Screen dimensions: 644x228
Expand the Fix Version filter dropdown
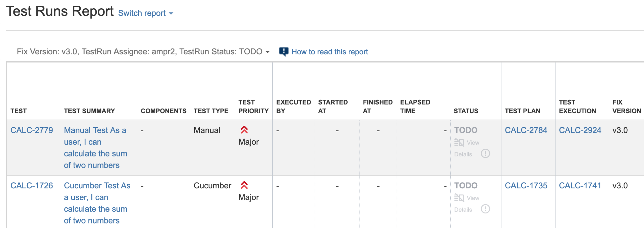[143, 52]
